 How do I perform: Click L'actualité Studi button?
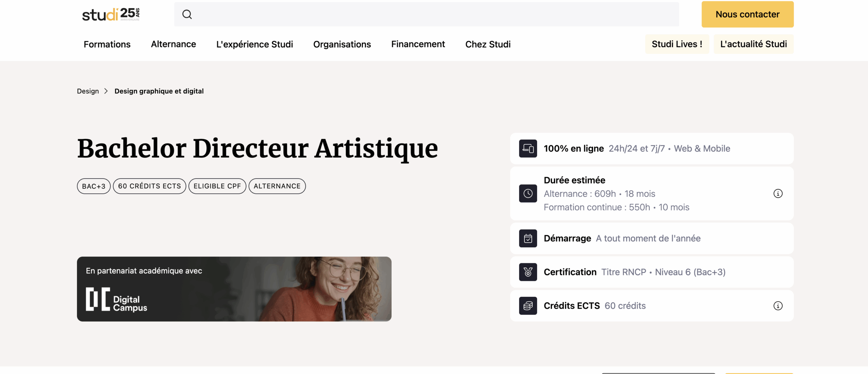click(x=753, y=44)
